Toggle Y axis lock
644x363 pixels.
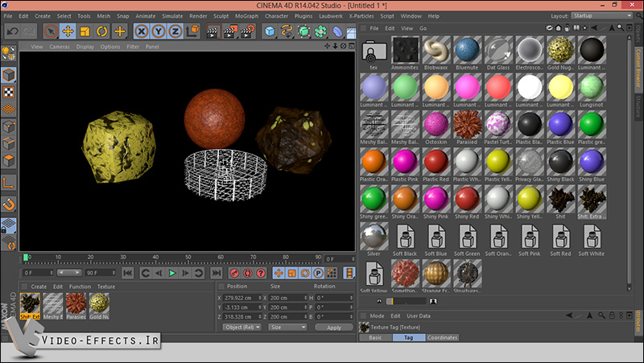coord(159,31)
